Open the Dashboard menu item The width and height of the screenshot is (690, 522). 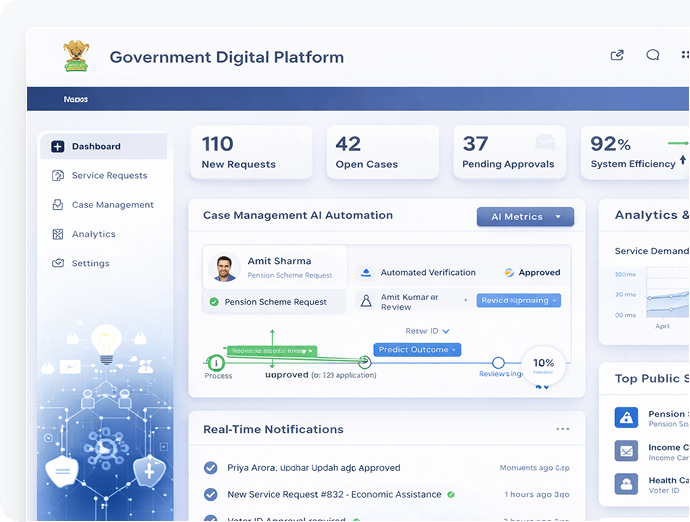[x=103, y=146]
